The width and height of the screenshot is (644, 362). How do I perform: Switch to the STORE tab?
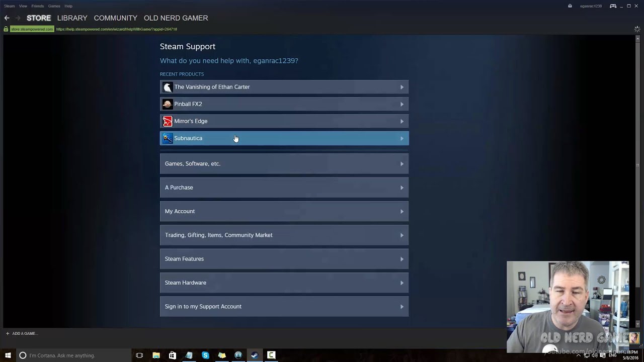point(39,18)
